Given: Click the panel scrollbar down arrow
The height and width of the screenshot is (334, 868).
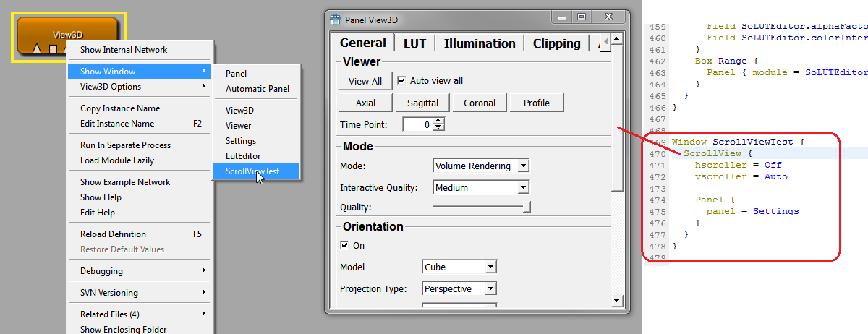Looking at the screenshot, I should tap(617, 300).
